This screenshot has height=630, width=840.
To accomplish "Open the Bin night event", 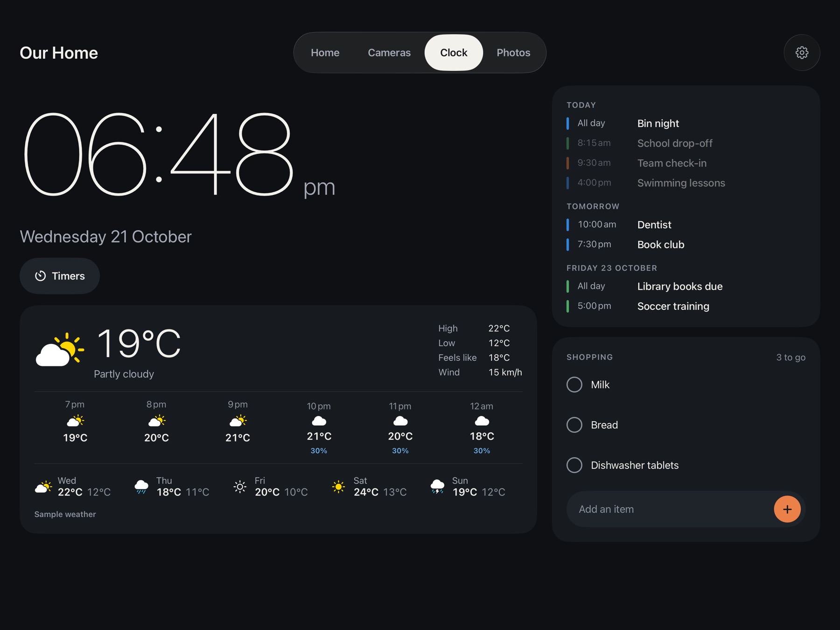I will tap(686, 123).
